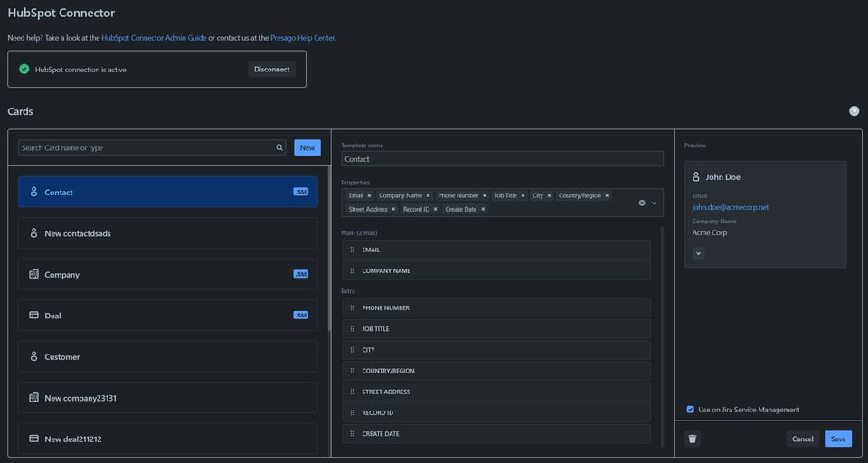Viewport: 868px width, 463px height.
Task: Click the john.doe@acmecorp.net email link
Action: coord(731,207)
